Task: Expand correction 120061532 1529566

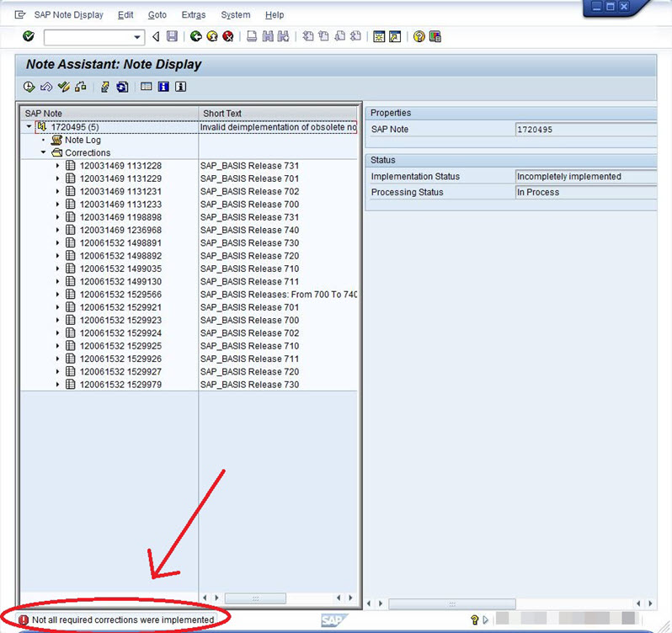Action: tap(58, 295)
